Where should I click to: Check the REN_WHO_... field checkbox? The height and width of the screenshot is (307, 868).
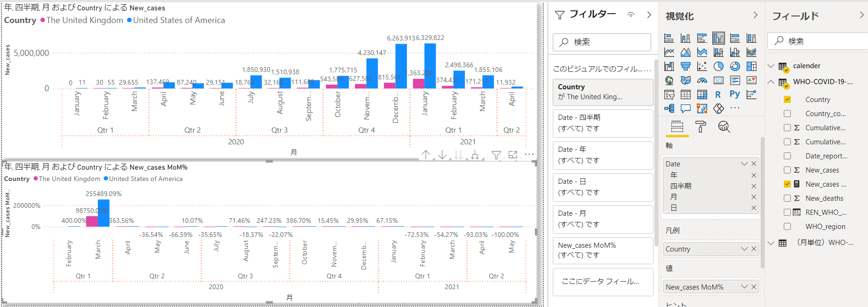click(x=787, y=212)
